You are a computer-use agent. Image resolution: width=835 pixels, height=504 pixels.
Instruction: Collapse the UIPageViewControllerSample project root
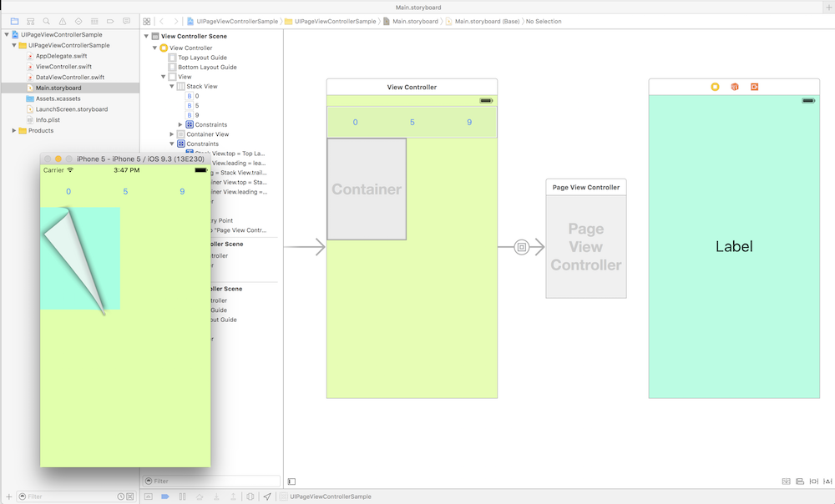7,34
